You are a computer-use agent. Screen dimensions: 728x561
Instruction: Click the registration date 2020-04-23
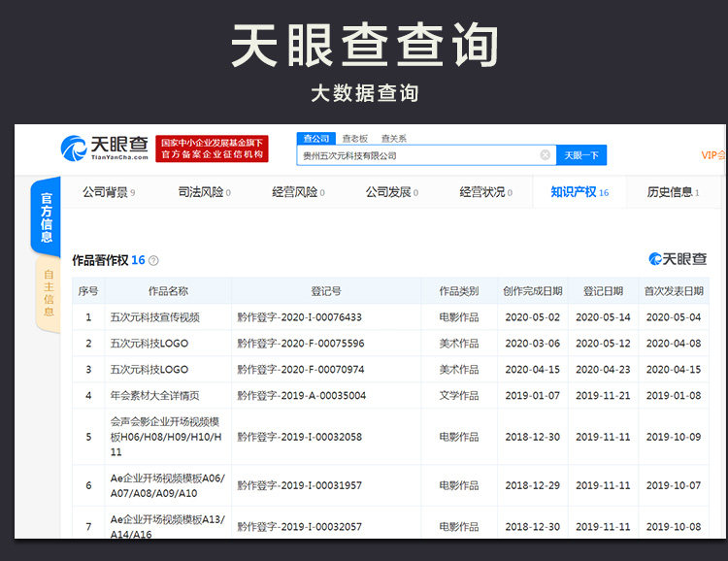tap(603, 369)
